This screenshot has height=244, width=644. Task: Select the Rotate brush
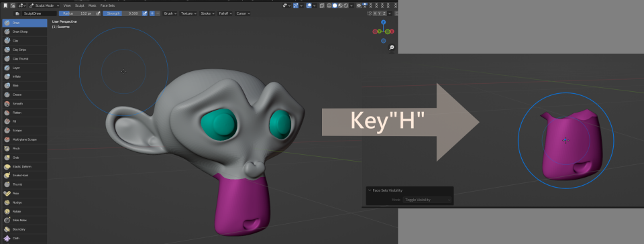click(x=24, y=212)
